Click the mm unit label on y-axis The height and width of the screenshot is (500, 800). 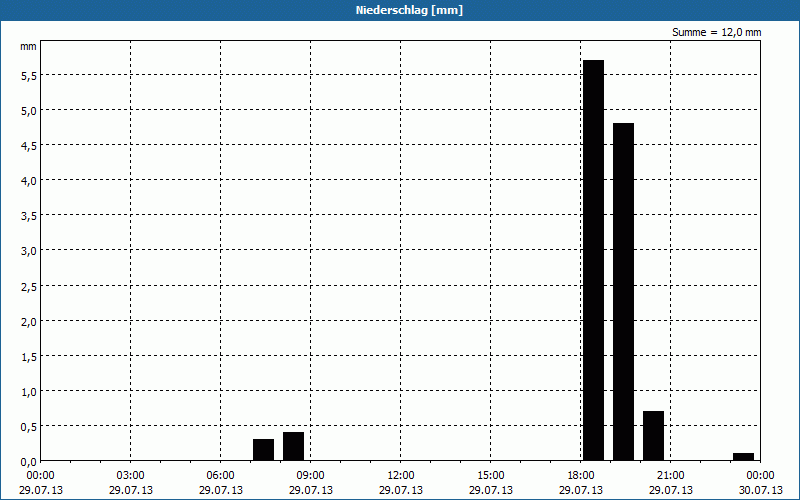point(28,47)
